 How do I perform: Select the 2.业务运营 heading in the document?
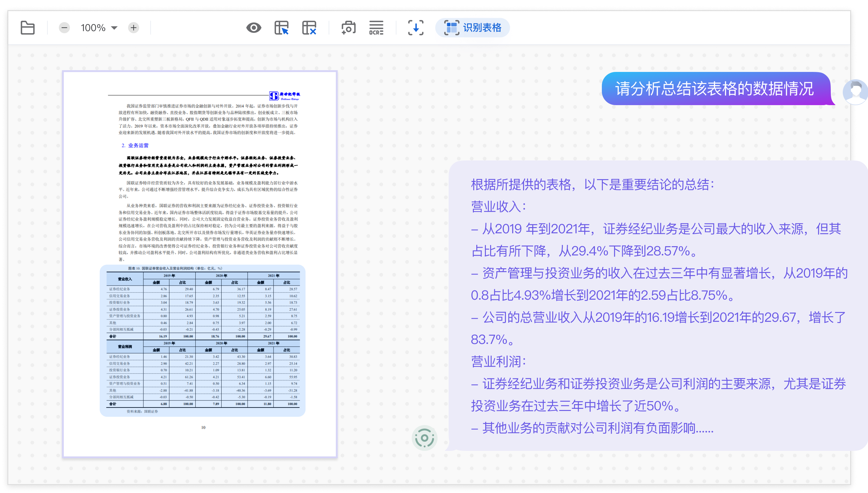(136, 146)
